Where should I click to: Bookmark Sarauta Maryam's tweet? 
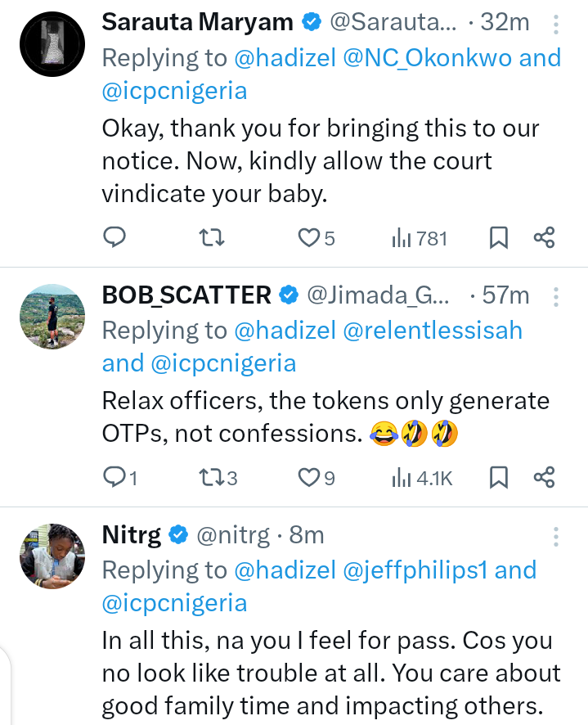click(498, 238)
